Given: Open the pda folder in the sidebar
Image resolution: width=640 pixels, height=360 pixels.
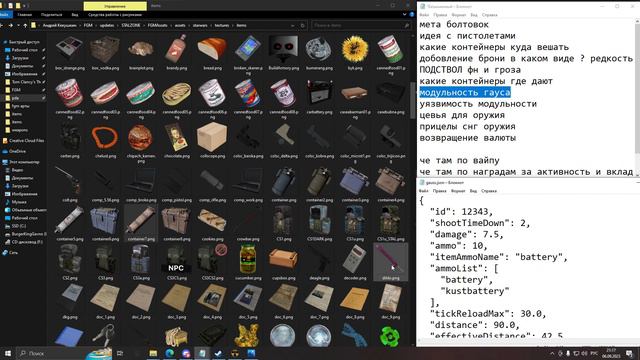Looking at the screenshot, I should [x=15, y=98].
